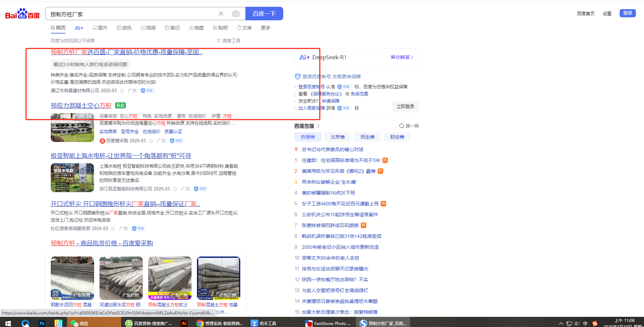Open Illustrator from the taskbar

click(184, 323)
